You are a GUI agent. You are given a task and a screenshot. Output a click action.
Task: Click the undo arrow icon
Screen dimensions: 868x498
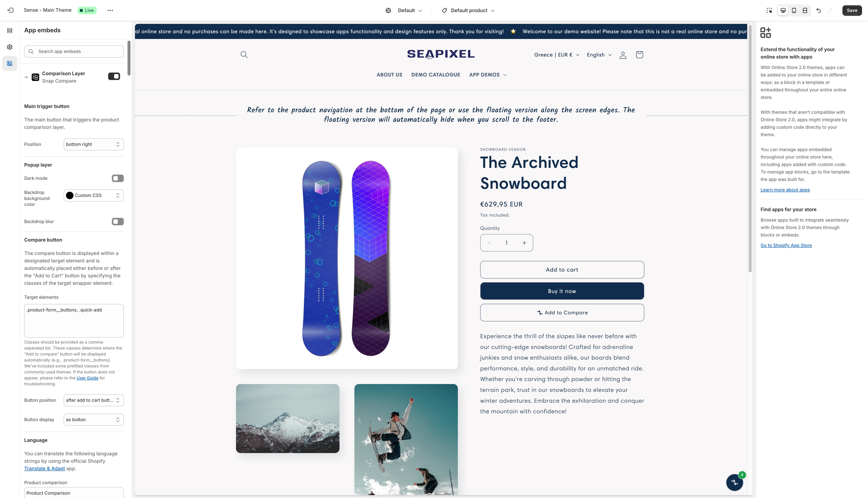point(818,10)
